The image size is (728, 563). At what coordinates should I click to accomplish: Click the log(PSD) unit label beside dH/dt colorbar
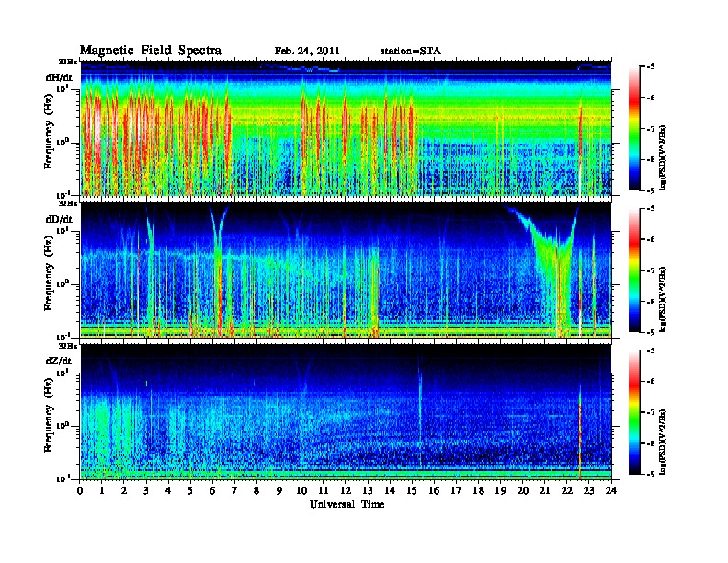(x=663, y=157)
